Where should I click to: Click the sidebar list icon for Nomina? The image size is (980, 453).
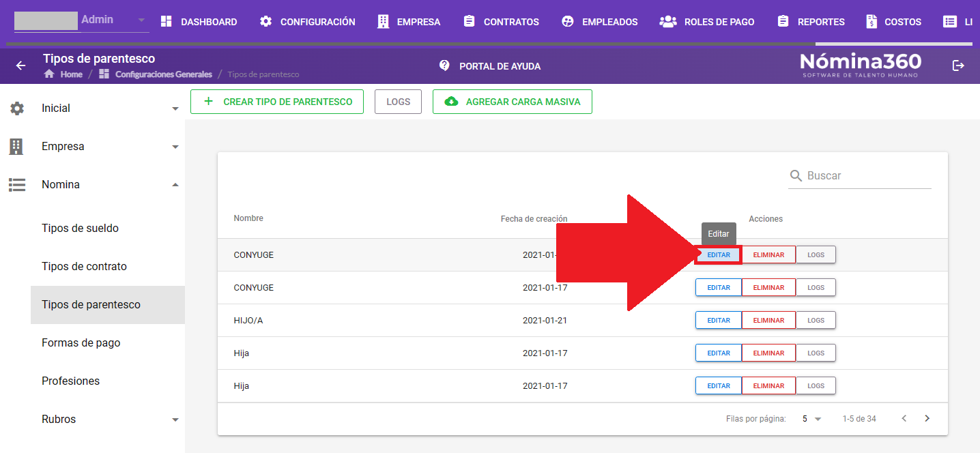tap(16, 184)
